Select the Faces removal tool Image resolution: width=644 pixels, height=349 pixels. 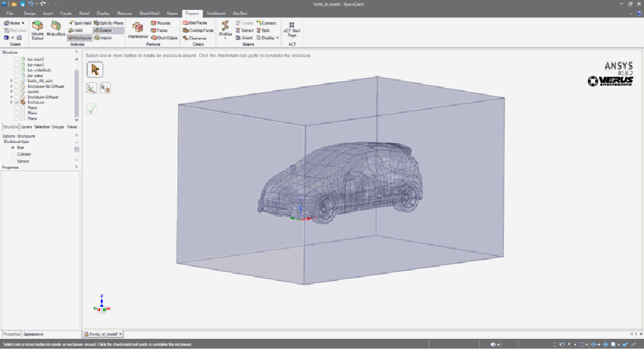click(160, 30)
